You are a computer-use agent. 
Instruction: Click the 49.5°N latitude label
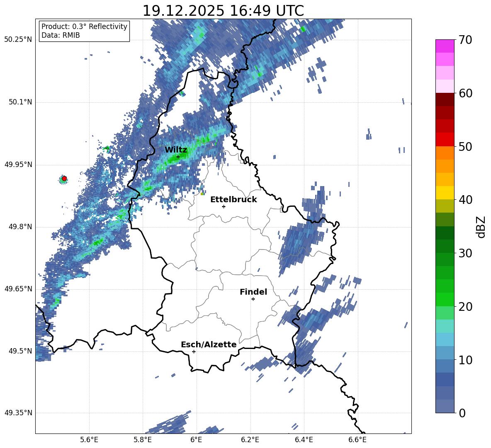(x=20, y=351)
